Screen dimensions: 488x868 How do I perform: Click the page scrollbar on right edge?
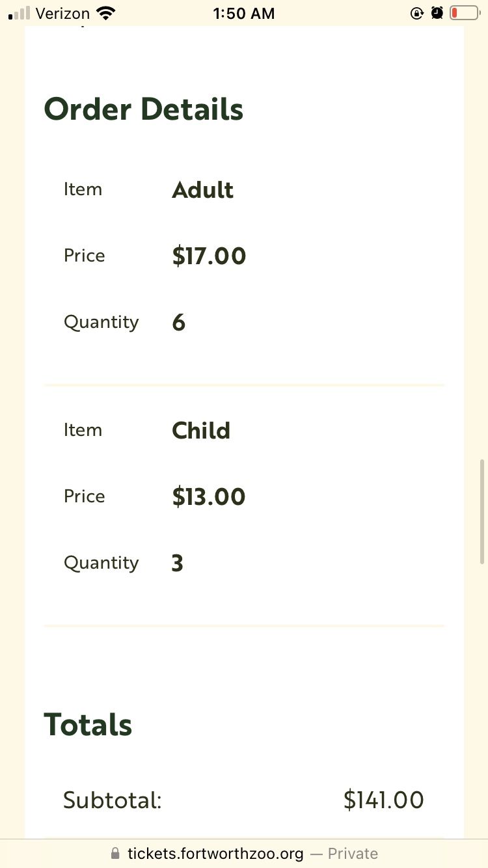482,511
